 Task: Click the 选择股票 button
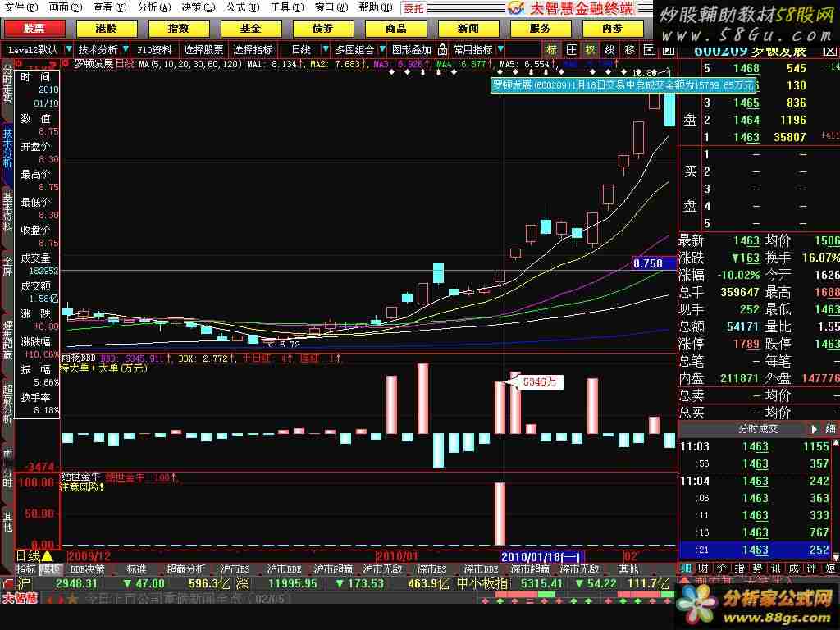(203, 50)
